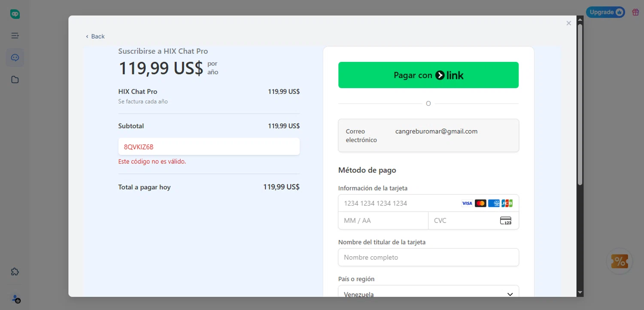Click the CVC card help icon
The image size is (644, 310).
[506, 221]
